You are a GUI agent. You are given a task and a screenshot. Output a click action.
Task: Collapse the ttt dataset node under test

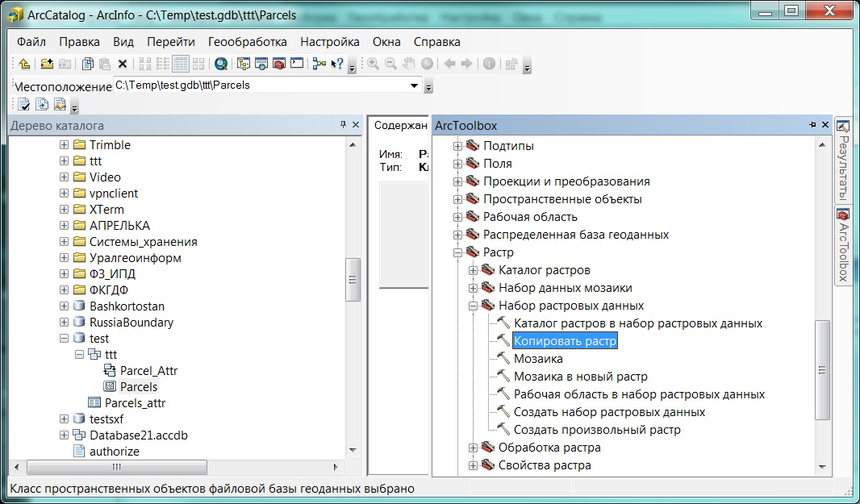(x=80, y=354)
